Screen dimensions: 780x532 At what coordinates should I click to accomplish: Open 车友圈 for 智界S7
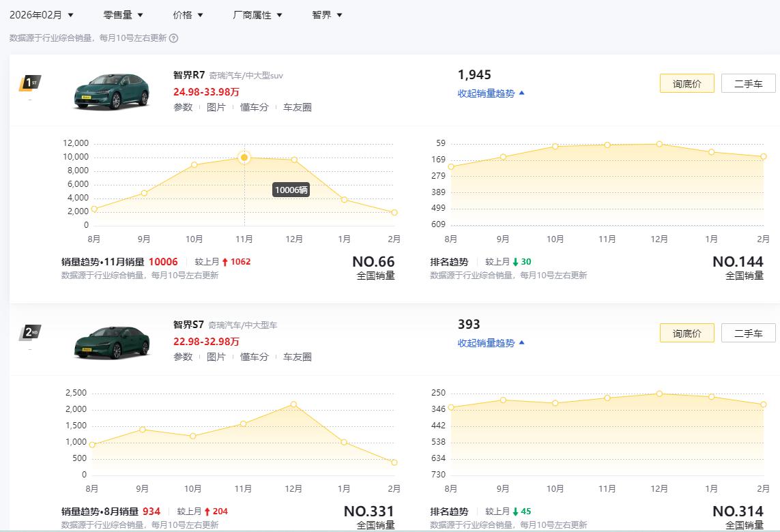click(x=298, y=357)
